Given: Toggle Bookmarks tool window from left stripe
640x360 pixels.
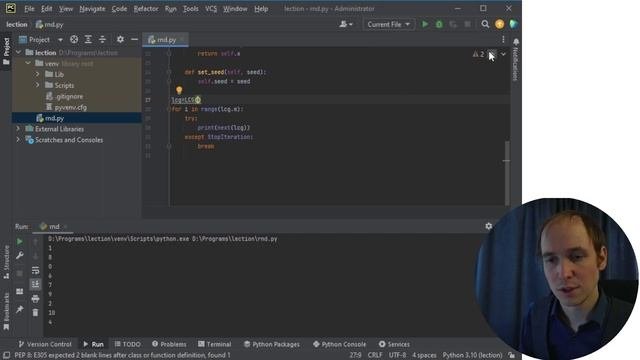Looking at the screenshot, I should coord(6,311).
